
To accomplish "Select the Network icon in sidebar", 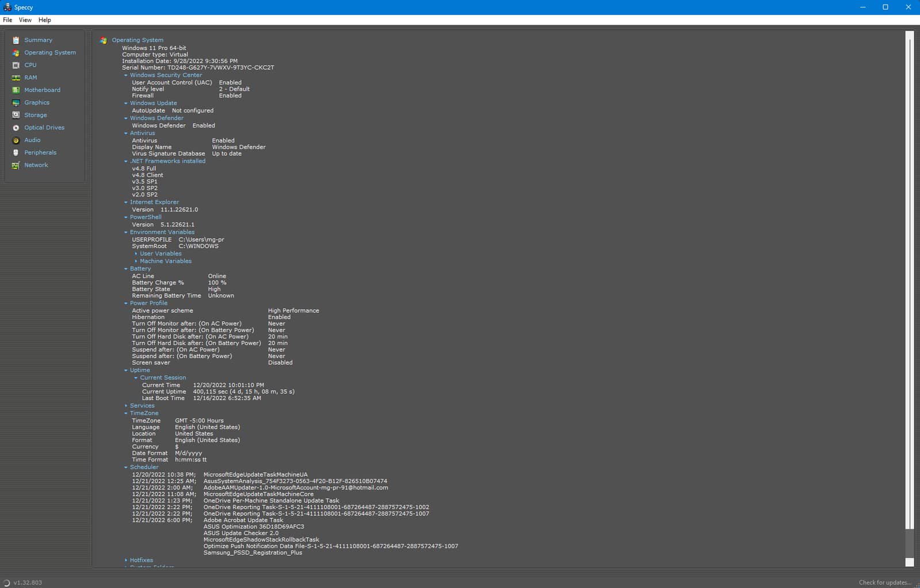I will pyautogui.click(x=16, y=166).
